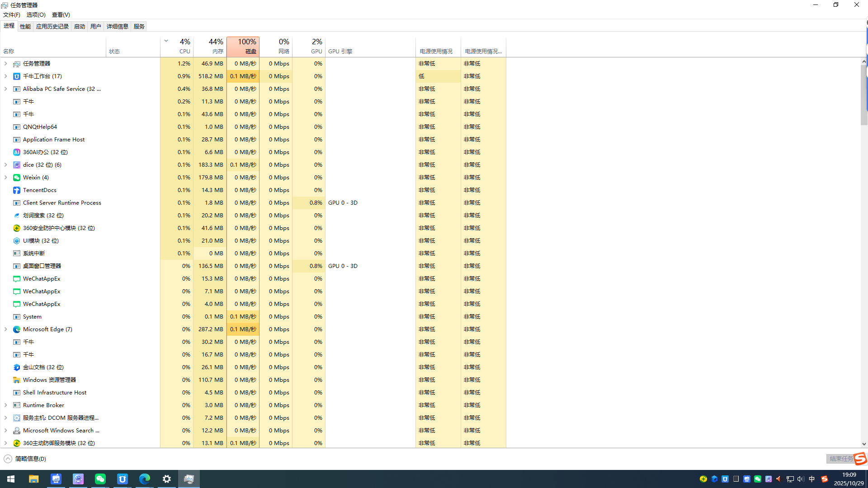
Task: Select the TencentDocs process icon
Action: (17, 190)
